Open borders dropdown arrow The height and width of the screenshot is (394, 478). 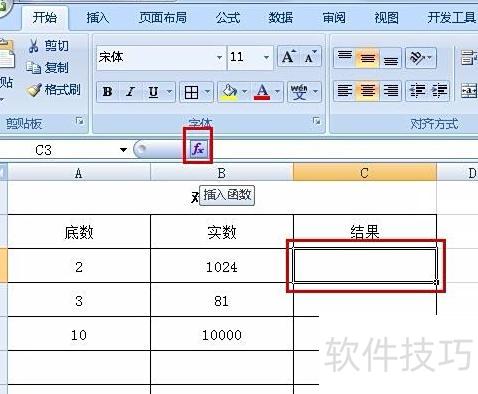[208, 92]
